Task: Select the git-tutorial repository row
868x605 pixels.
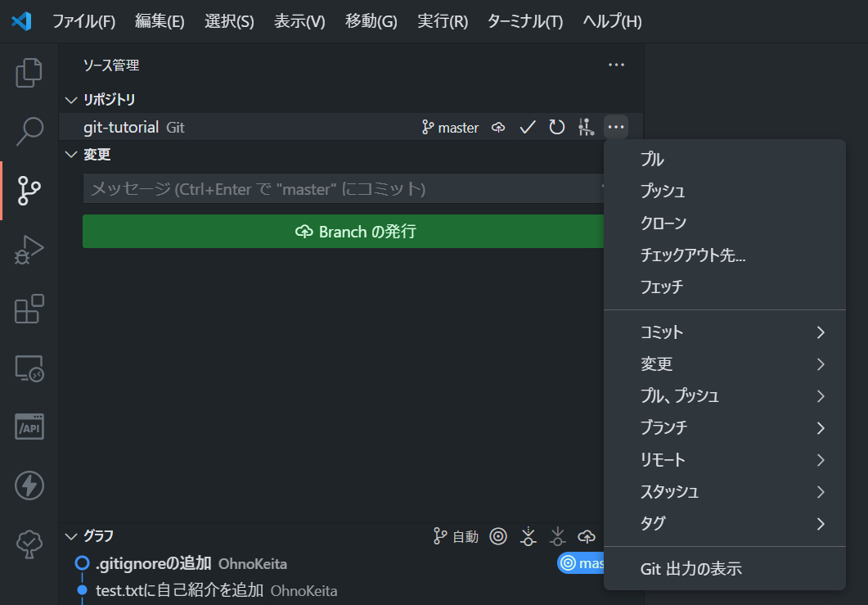Action: 351,128
